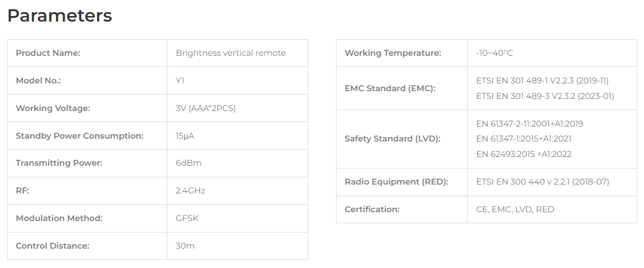
Task: Click the EN 62493:2015 +A1:2022 line
Action: coord(523,154)
